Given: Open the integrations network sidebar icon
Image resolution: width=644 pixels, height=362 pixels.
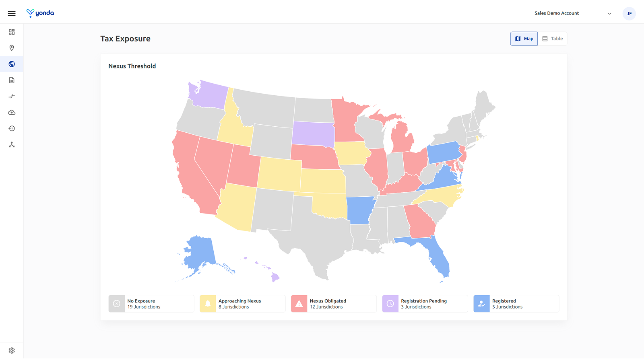Looking at the screenshot, I should 12,144.
